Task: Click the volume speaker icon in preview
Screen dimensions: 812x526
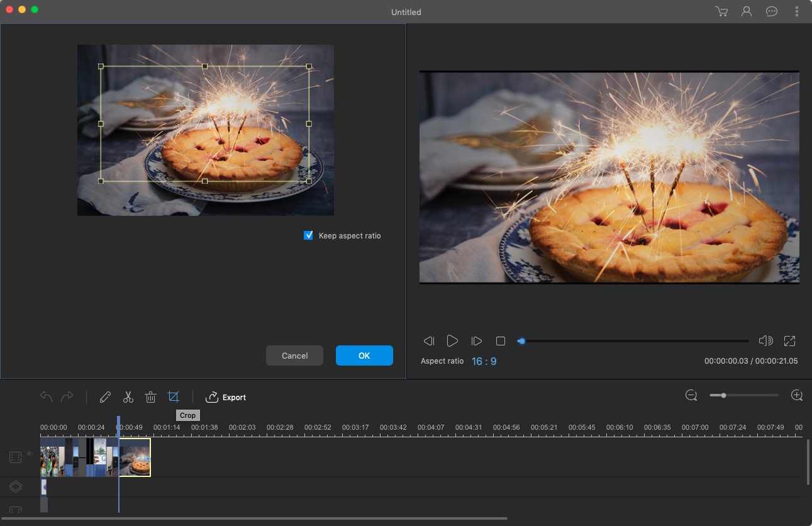Action: coord(765,341)
